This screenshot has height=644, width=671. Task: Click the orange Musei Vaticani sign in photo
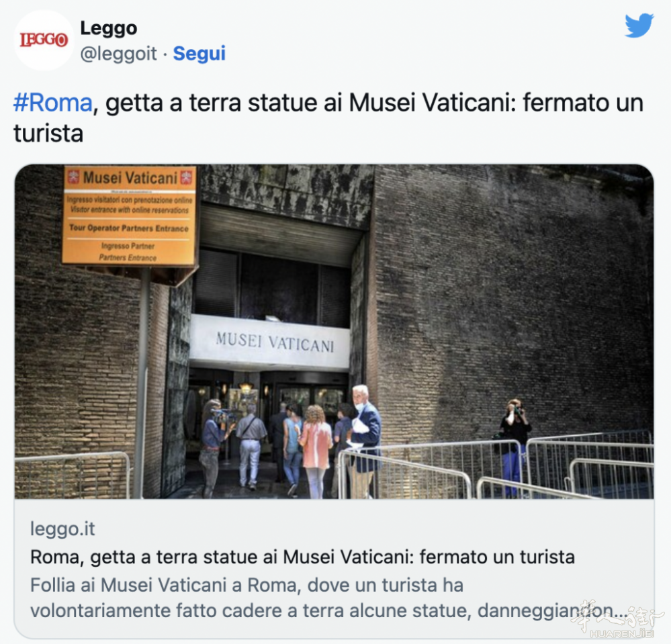130,216
